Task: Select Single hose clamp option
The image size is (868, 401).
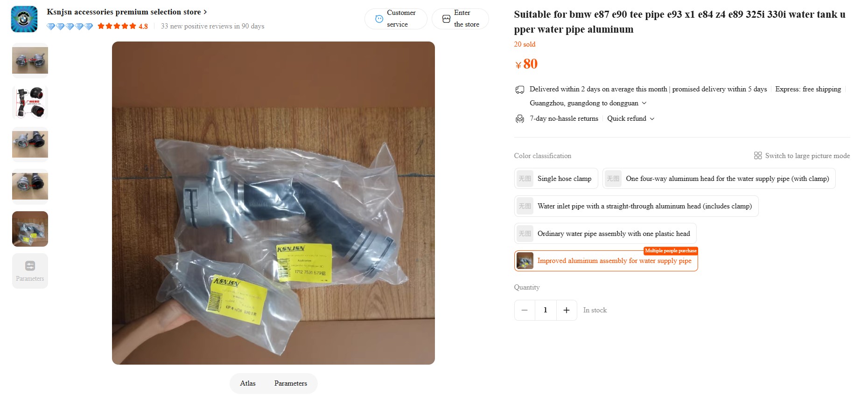Action: (x=556, y=179)
